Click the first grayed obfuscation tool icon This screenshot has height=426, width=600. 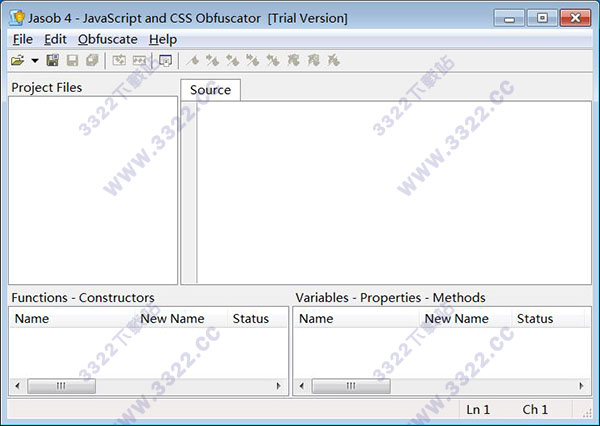coord(192,60)
